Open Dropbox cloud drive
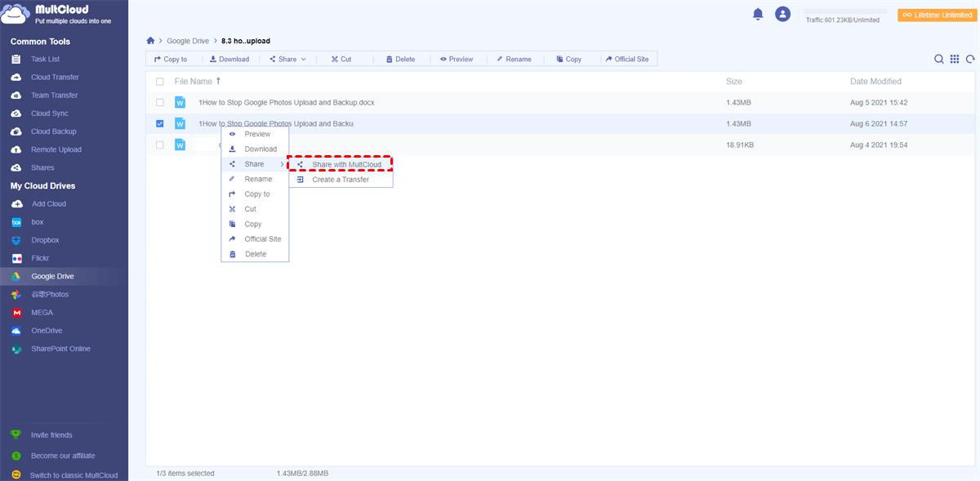The width and height of the screenshot is (980, 481). point(45,240)
